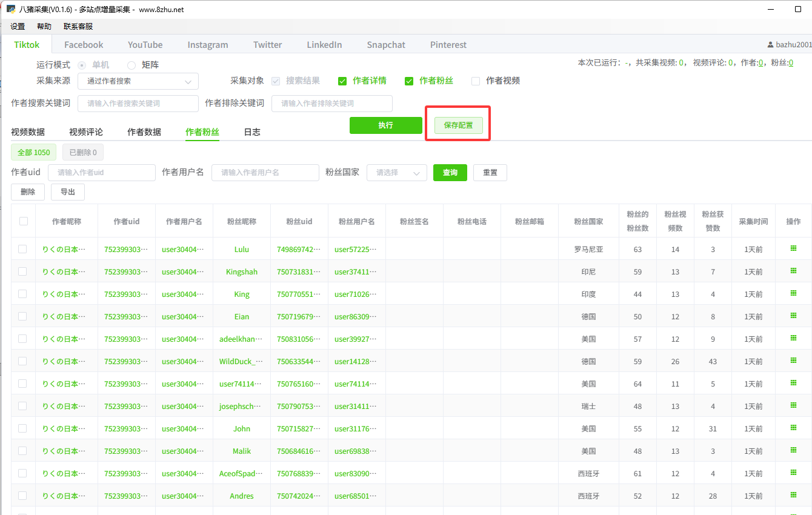The width and height of the screenshot is (812, 515).
Task: Click the green 执行 button
Action: pyautogui.click(x=385, y=125)
